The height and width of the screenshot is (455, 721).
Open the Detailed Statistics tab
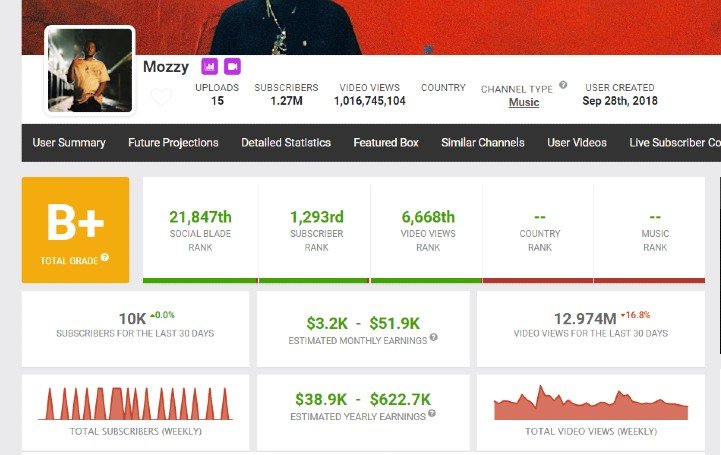coord(286,142)
